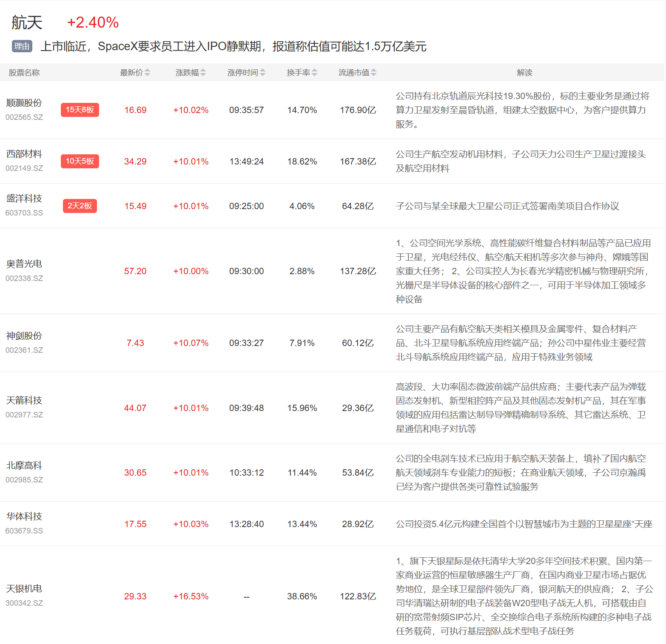Open 天箭科技 stock entry
Screen dimensions: 666x644
point(24,400)
